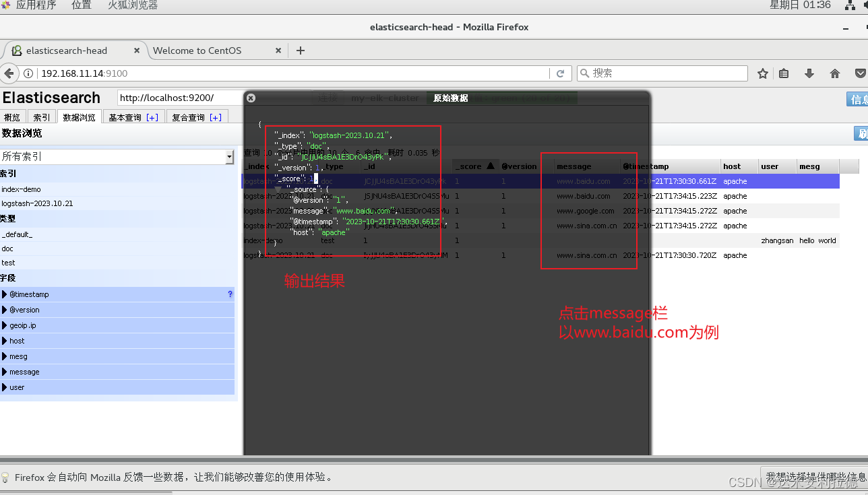Sort by the _score column header

(475, 166)
